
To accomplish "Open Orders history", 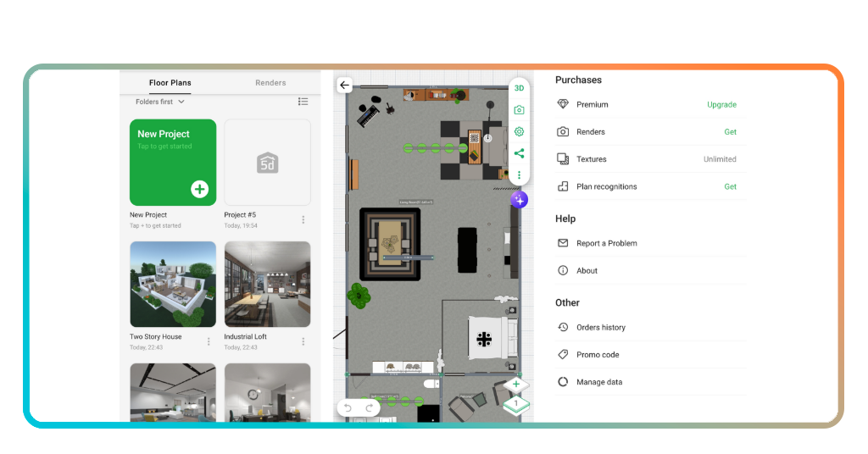I will point(650,327).
